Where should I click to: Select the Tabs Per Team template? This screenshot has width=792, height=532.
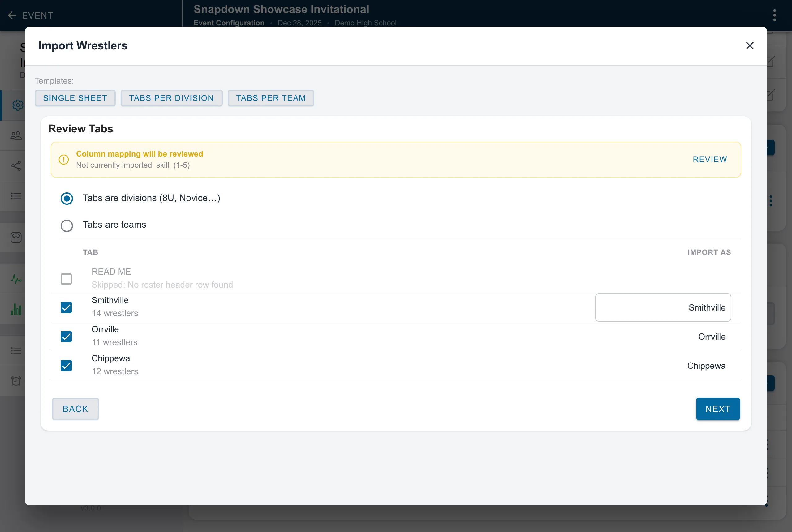coord(271,98)
